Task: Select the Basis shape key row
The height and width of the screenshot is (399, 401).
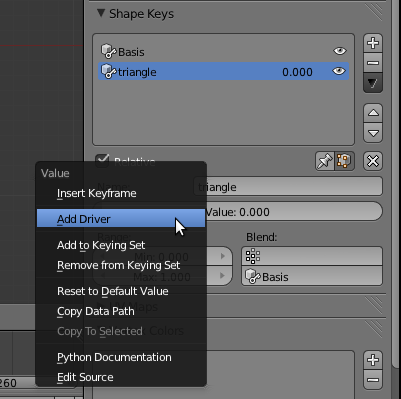Action: point(223,52)
